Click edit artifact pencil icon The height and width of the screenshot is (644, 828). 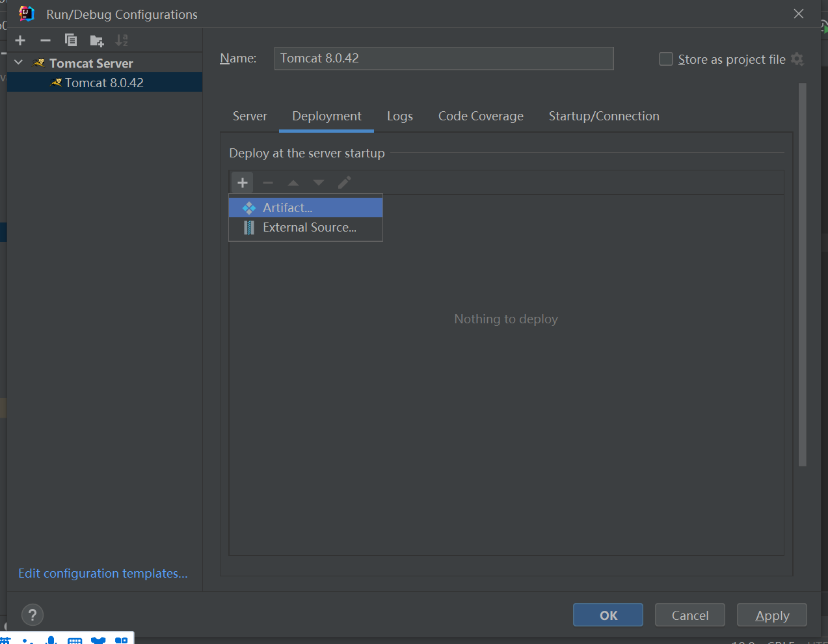pos(344,183)
